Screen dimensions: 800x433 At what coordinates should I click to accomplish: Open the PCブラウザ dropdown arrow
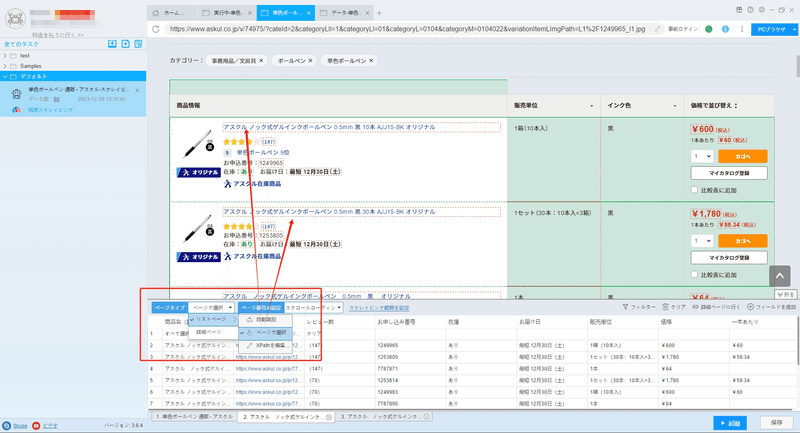(794, 30)
